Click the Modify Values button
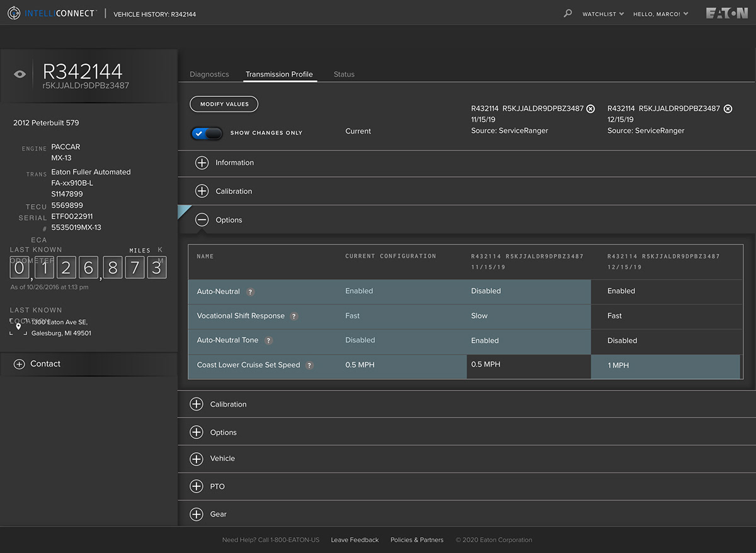This screenshot has width=756, height=553. [x=224, y=104]
